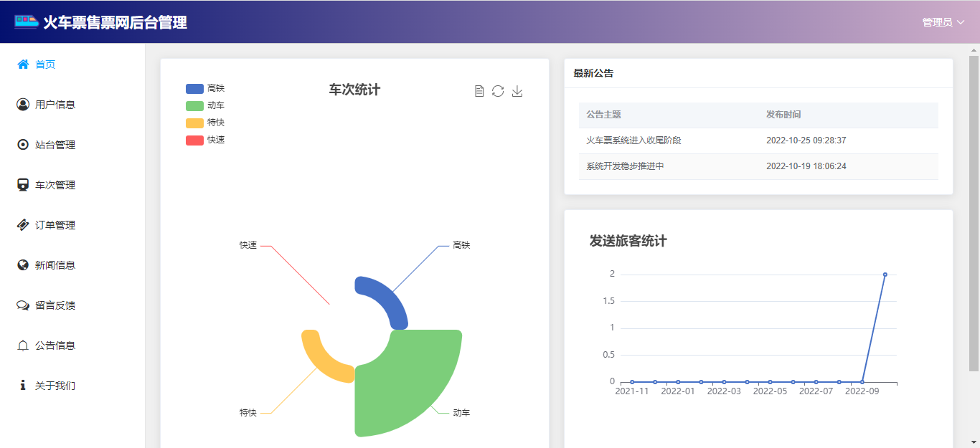Toggle 高铁 legend item in chart
The height and width of the screenshot is (448, 980).
coord(205,88)
